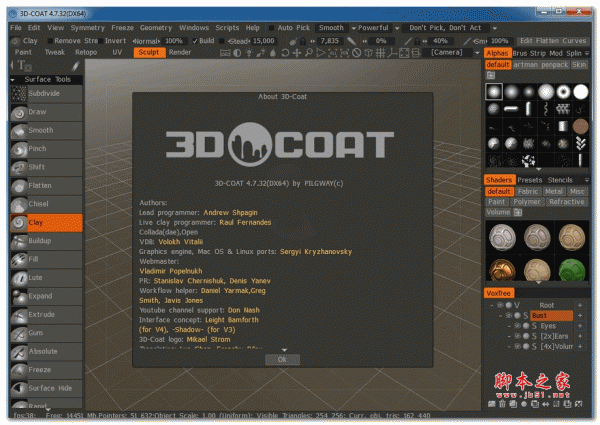The width and height of the screenshot is (600, 425).
Task: Adjust the 100% smoothing value slider
Action: click(500, 41)
